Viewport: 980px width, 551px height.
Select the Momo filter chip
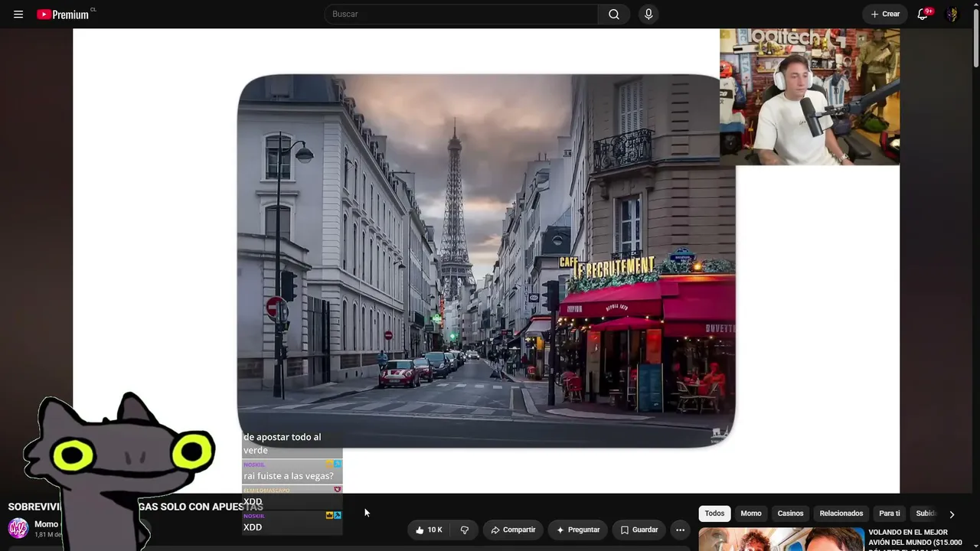pos(751,514)
